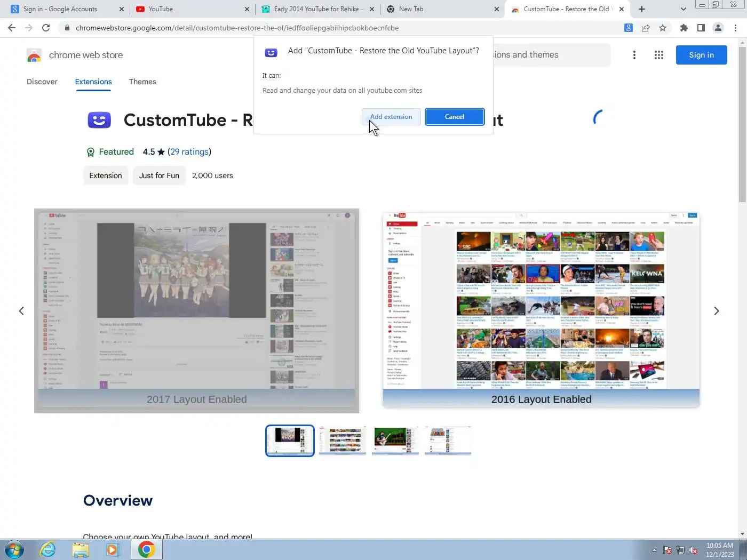Click the 2,000 users text
Screen dimensions: 747x560
point(212,175)
